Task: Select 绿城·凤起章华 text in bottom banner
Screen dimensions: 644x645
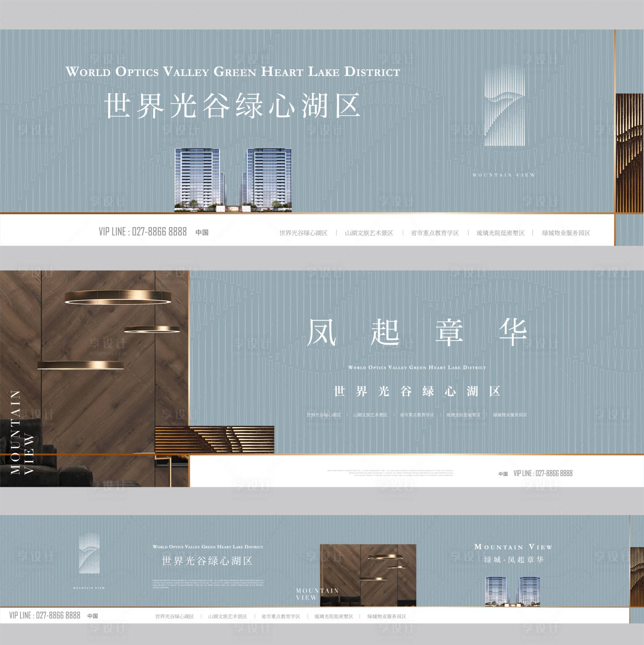Action: [x=513, y=559]
